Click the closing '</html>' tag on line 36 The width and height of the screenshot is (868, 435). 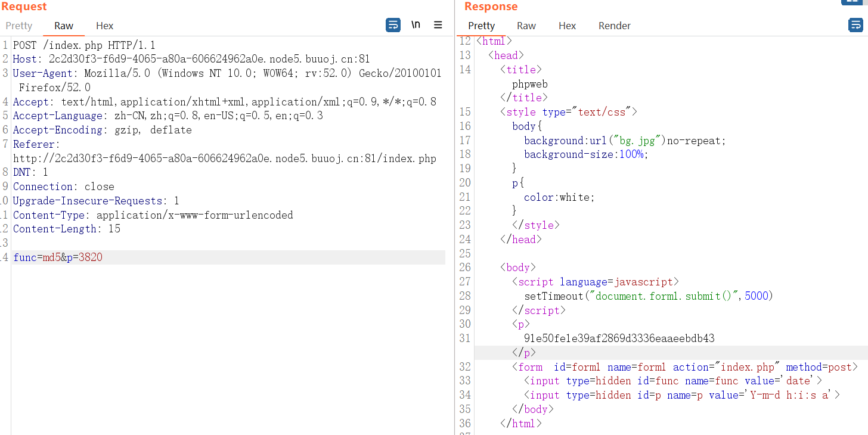click(521, 424)
